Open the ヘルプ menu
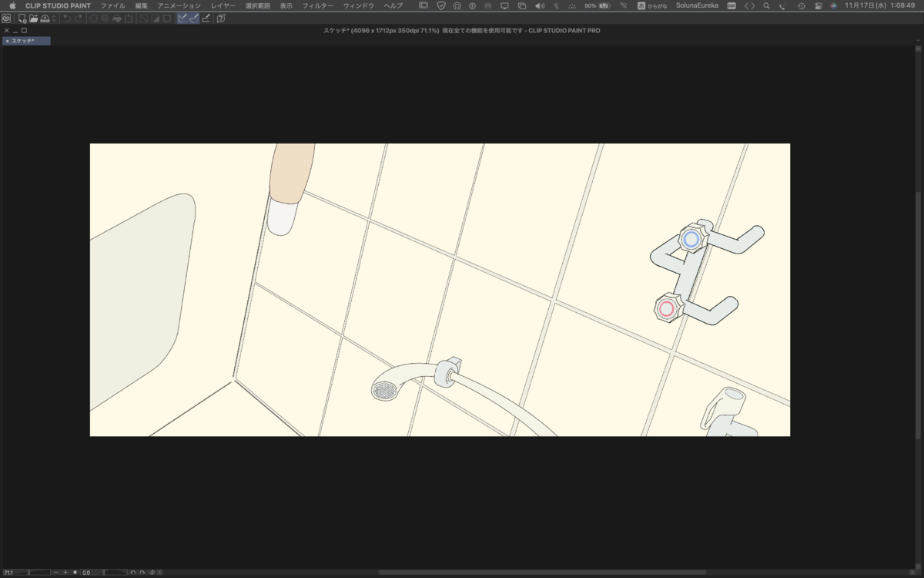 (x=393, y=5)
